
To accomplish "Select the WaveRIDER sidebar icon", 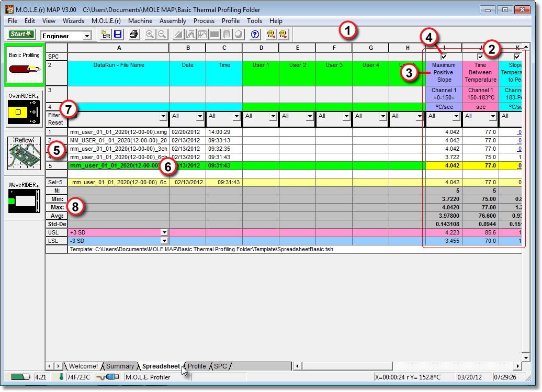I will pyautogui.click(x=24, y=197).
